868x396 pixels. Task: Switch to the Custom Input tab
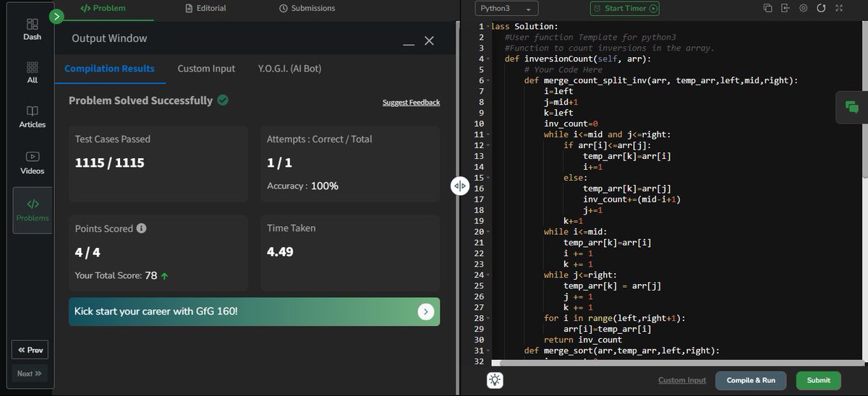point(206,69)
